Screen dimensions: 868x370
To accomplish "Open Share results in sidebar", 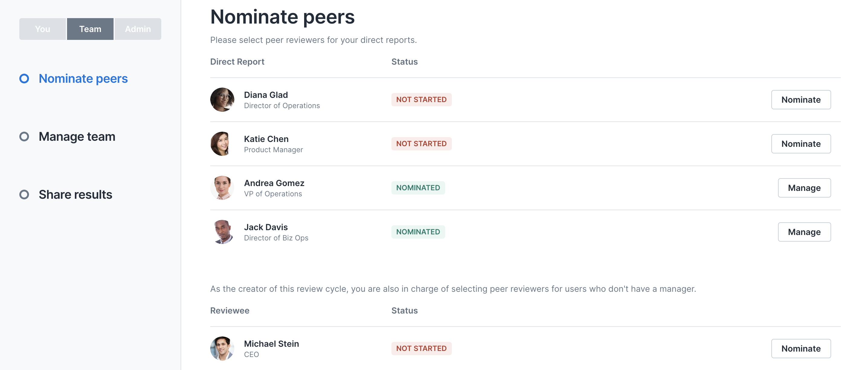I will click(76, 195).
